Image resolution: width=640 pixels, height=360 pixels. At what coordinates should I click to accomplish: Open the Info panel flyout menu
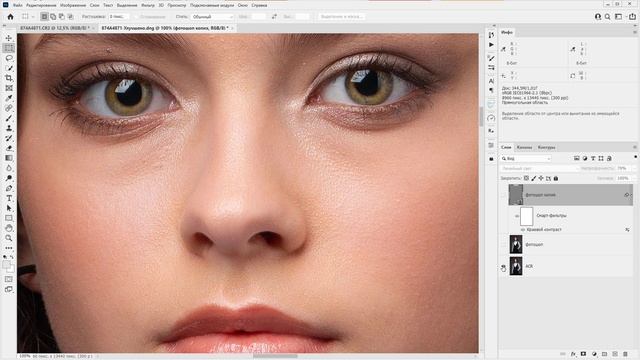(635, 32)
